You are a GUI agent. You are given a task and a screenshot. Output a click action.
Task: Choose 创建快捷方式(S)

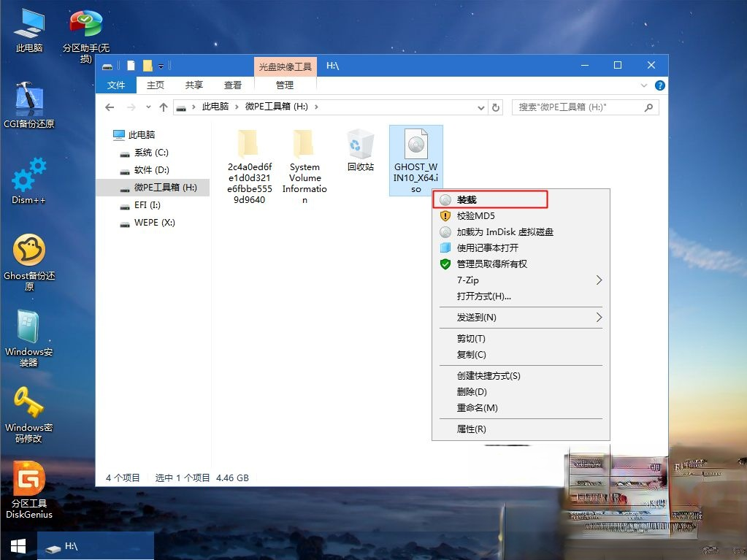click(x=521, y=376)
